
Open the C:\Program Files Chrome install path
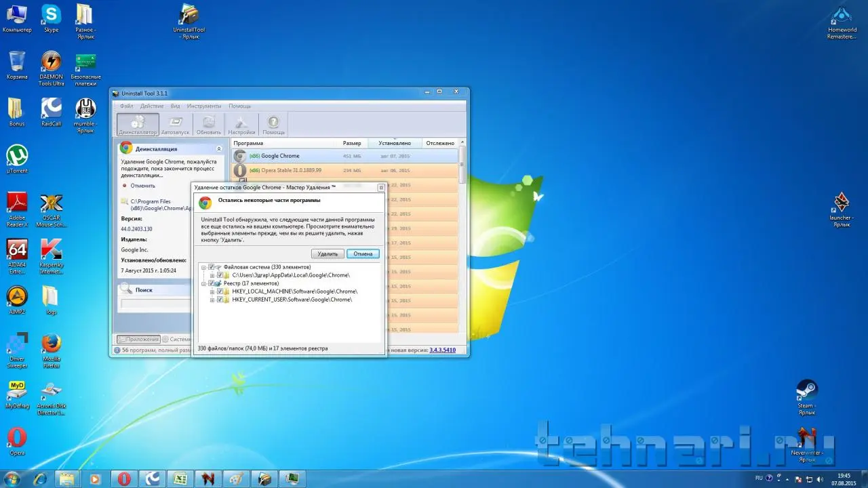161,205
